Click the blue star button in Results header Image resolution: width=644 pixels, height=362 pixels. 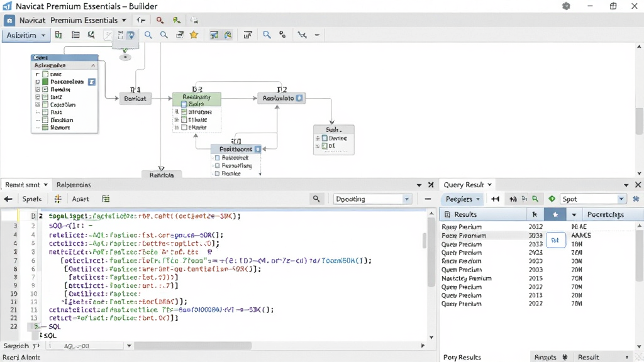click(x=555, y=214)
